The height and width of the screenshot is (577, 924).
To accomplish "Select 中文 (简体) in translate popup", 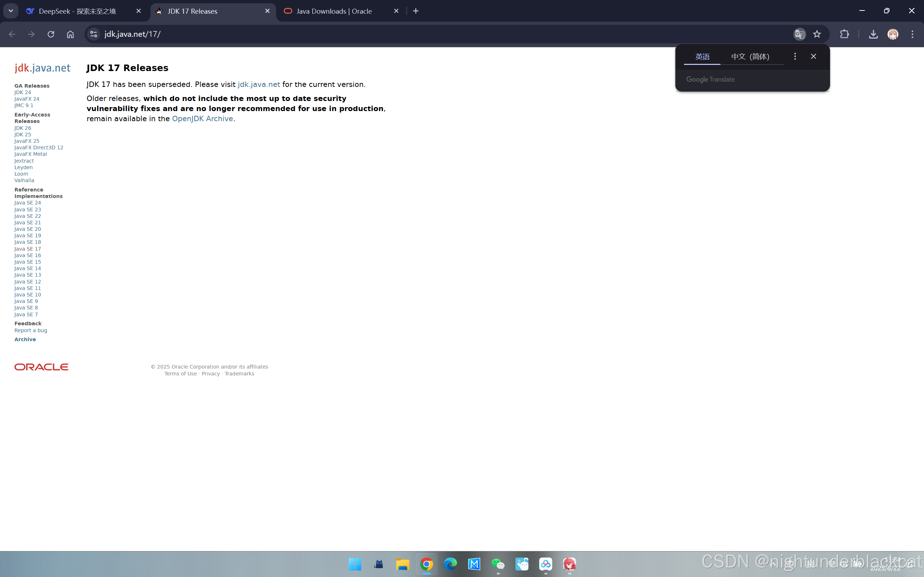I will pos(750,57).
